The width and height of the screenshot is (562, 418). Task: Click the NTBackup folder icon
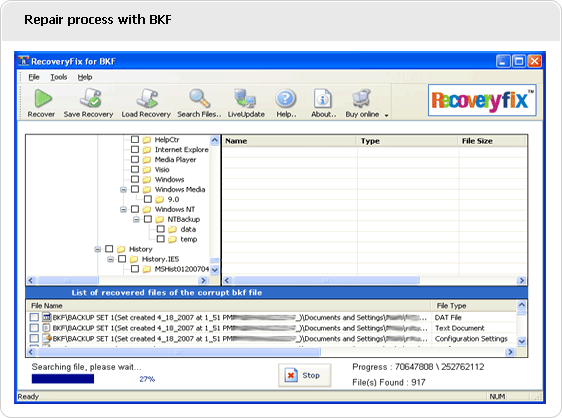click(x=159, y=219)
